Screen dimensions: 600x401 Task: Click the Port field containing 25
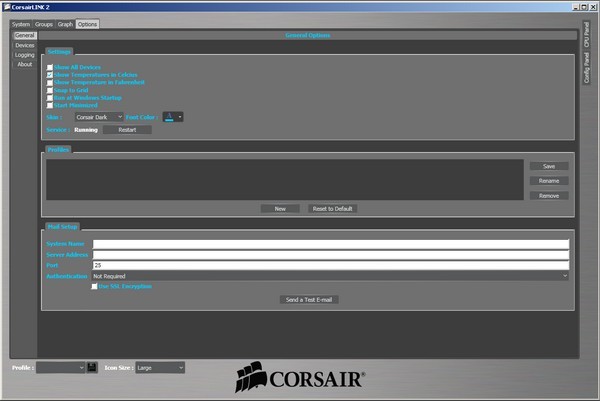pos(331,265)
